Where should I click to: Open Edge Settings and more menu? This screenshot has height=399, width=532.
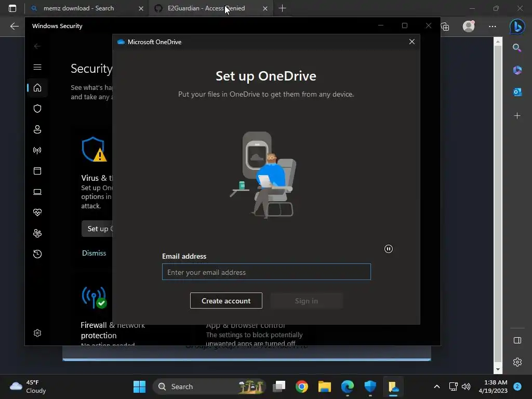[x=493, y=26]
